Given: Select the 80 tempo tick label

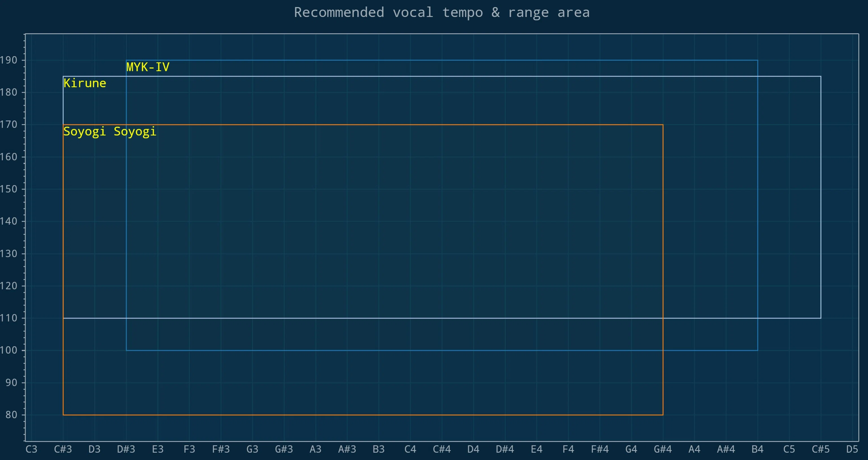Looking at the screenshot, I should [x=11, y=415].
